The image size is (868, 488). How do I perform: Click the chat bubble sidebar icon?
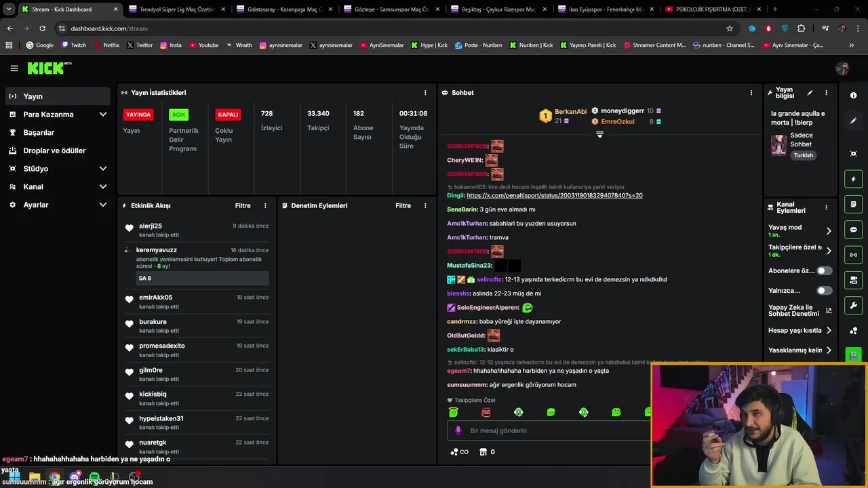pos(853,230)
